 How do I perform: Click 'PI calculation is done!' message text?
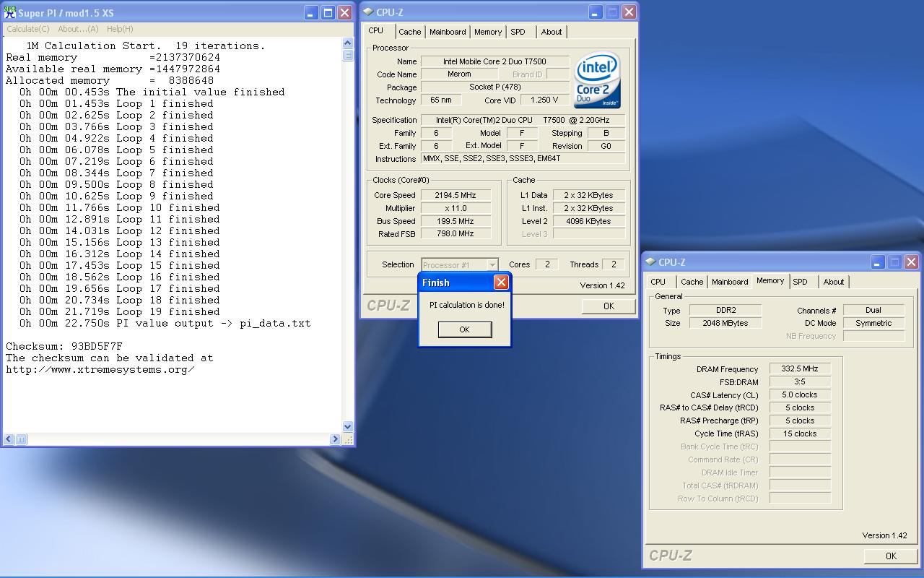(x=467, y=305)
